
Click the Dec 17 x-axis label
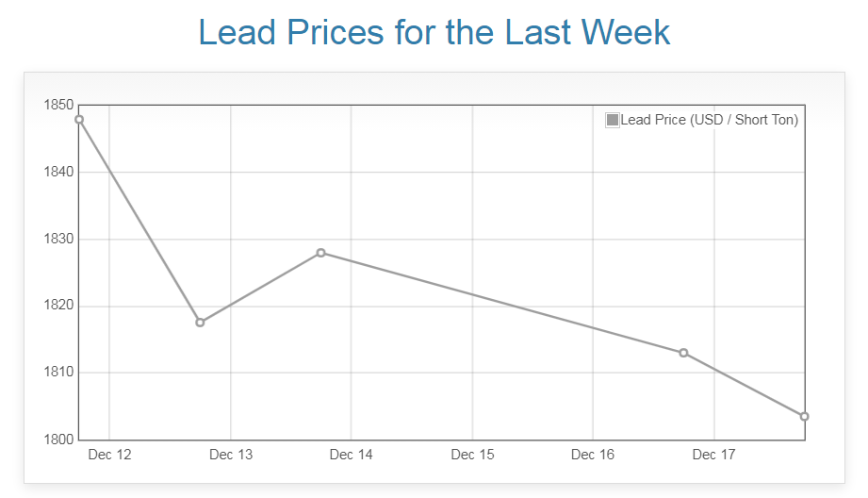[713, 455]
